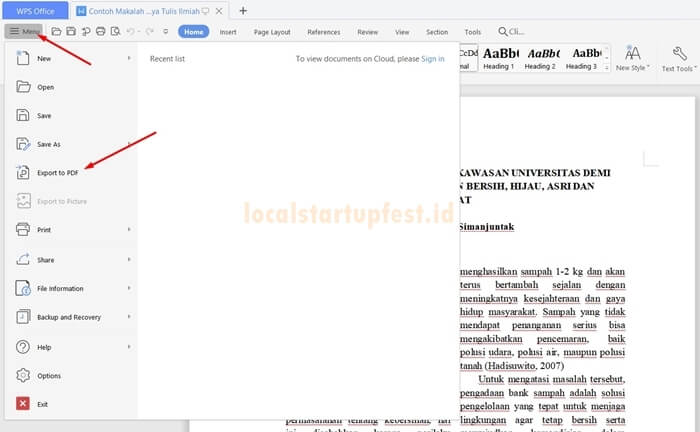The height and width of the screenshot is (432, 700).
Task: Click the Export to PDF icon in menu
Action: tap(23, 172)
